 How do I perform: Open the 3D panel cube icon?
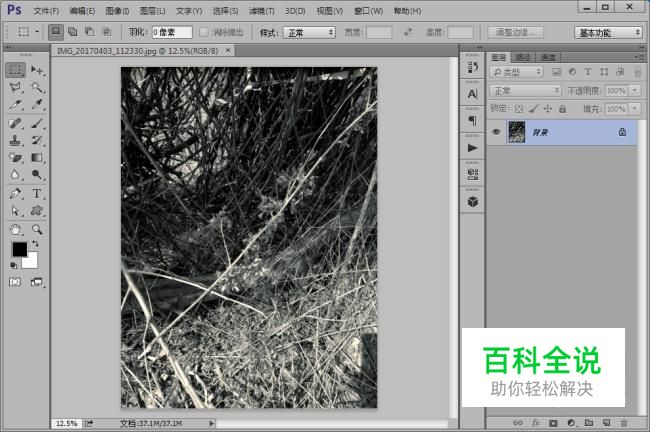pos(473,202)
